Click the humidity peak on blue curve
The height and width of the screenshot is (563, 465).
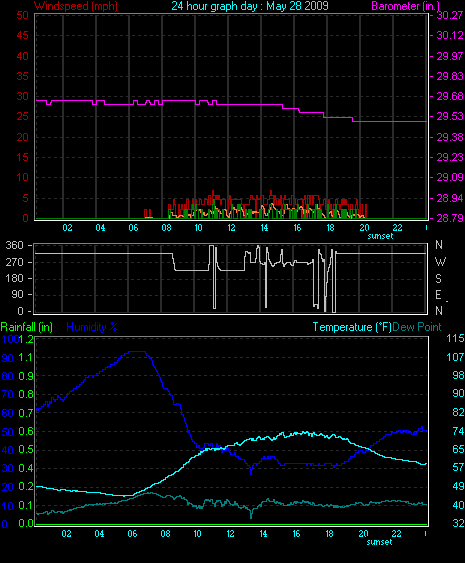click(137, 352)
